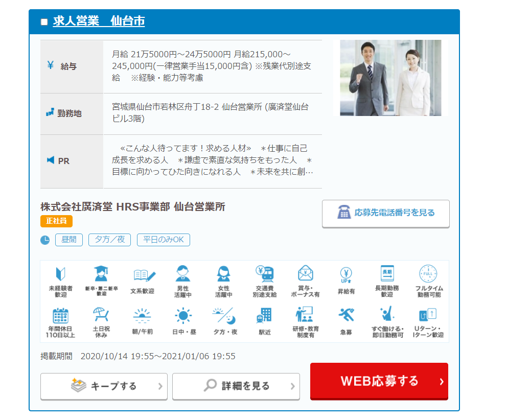Click the 女性活躍中 icon
The height and width of the screenshot is (420, 507).
223,273
